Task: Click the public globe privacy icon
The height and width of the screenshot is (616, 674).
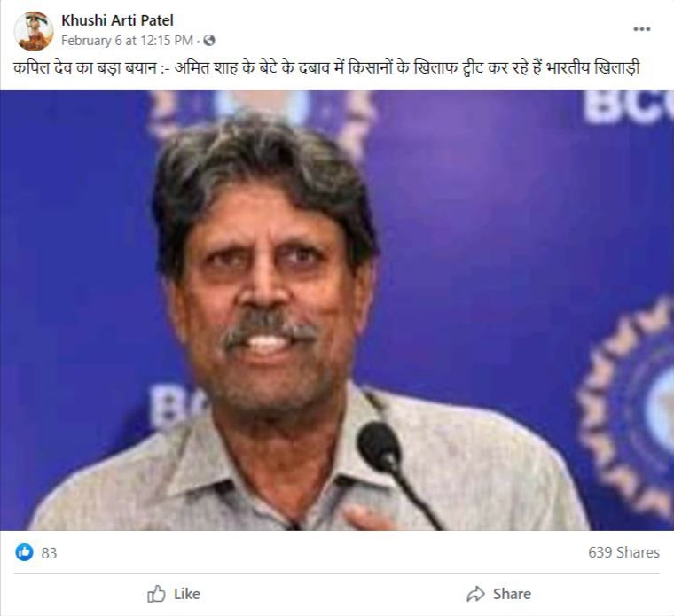Action: coord(209,41)
